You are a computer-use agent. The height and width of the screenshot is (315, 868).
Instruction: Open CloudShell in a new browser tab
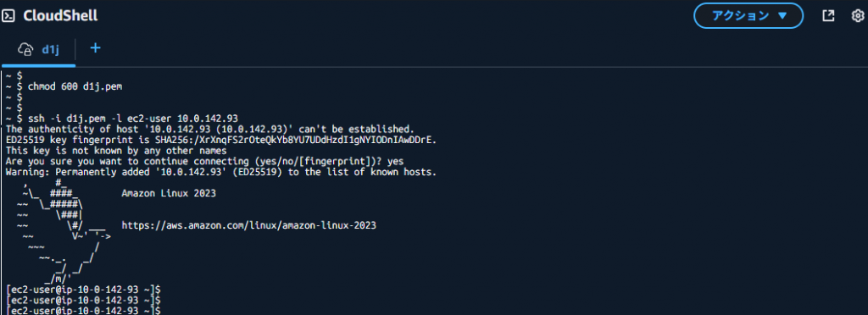828,15
